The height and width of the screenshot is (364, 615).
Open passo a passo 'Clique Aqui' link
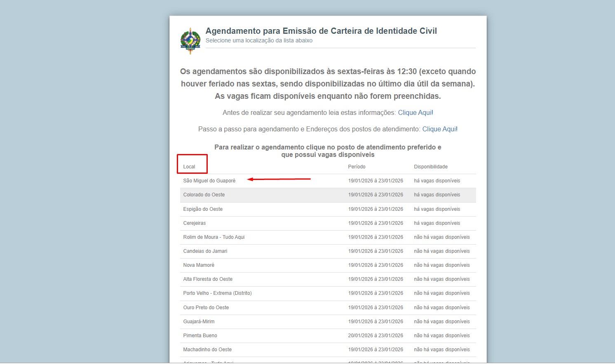coord(439,129)
